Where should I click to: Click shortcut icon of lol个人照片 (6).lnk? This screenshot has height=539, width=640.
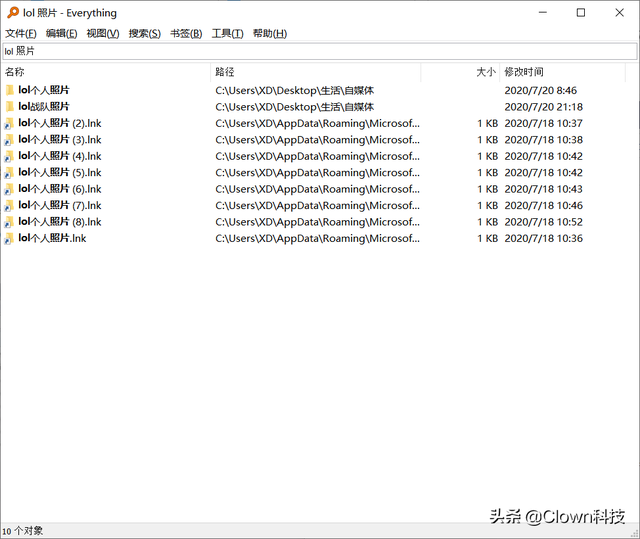click(x=9, y=189)
